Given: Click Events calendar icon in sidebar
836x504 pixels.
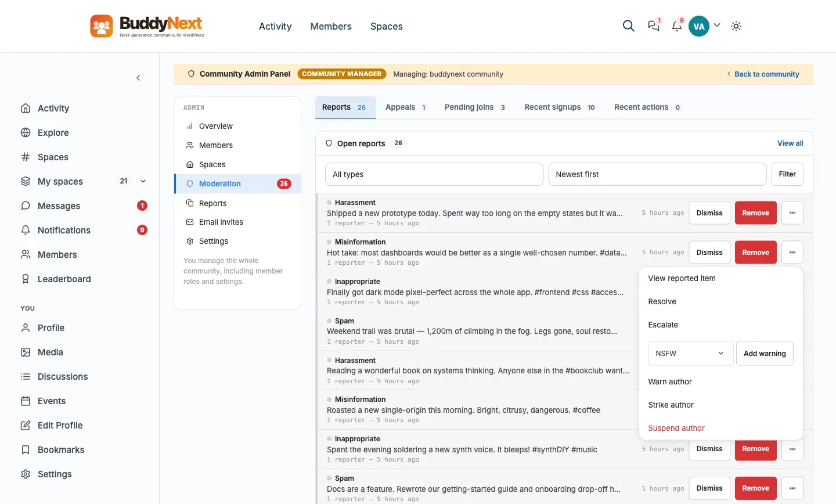Looking at the screenshot, I should [26, 401].
